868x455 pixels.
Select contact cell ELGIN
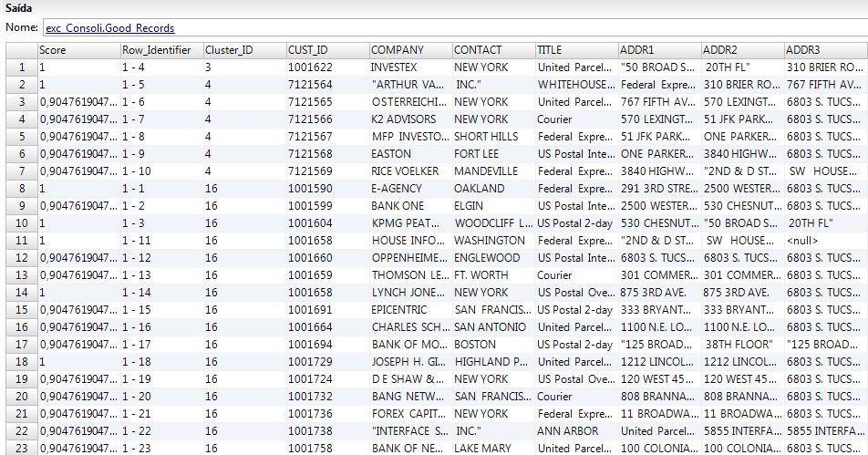(x=494, y=206)
